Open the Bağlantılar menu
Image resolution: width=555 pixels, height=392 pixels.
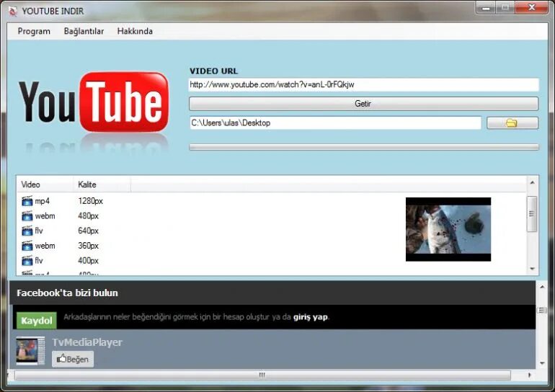pos(84,31)
